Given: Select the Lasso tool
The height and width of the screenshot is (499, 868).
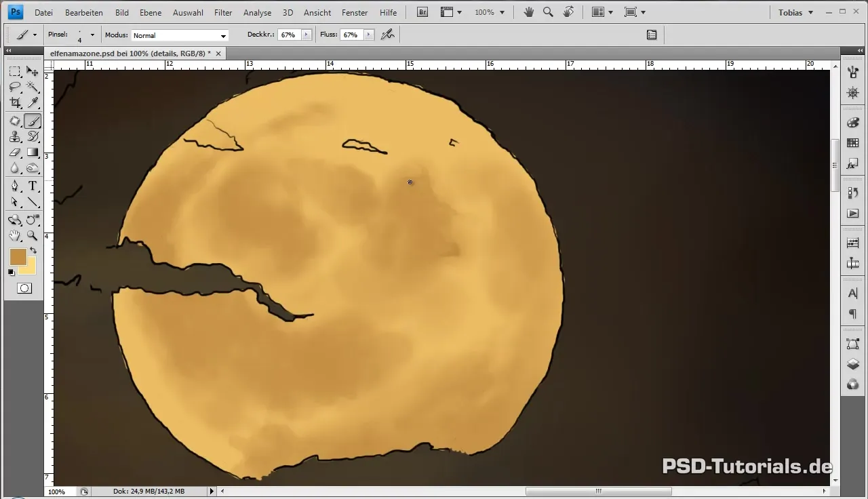Looking at the screenshot, I should (x=15, y=87).
